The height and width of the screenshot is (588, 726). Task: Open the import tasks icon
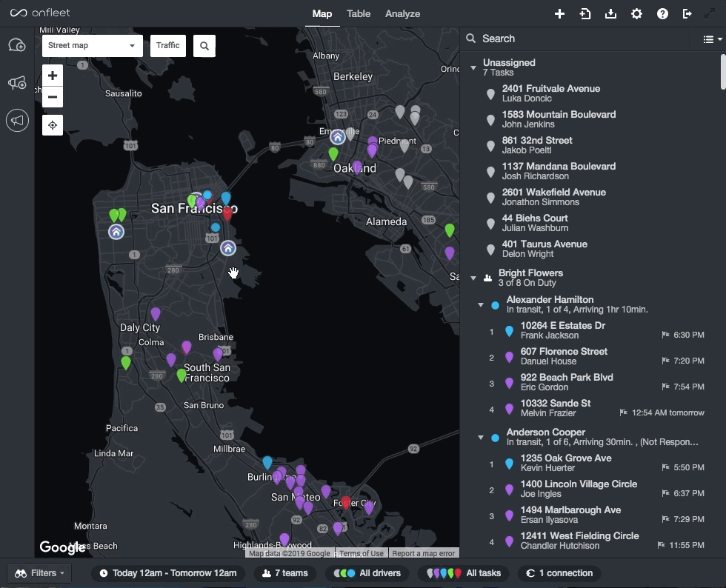585,14
